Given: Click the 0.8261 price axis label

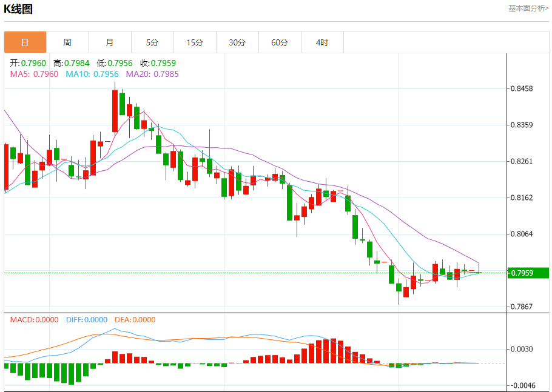Looking at the screenshot, I should coord(522,161).
